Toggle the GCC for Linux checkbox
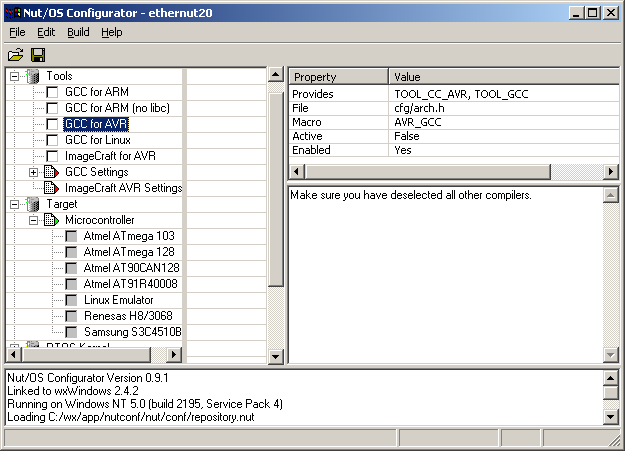 click(52, 140)
